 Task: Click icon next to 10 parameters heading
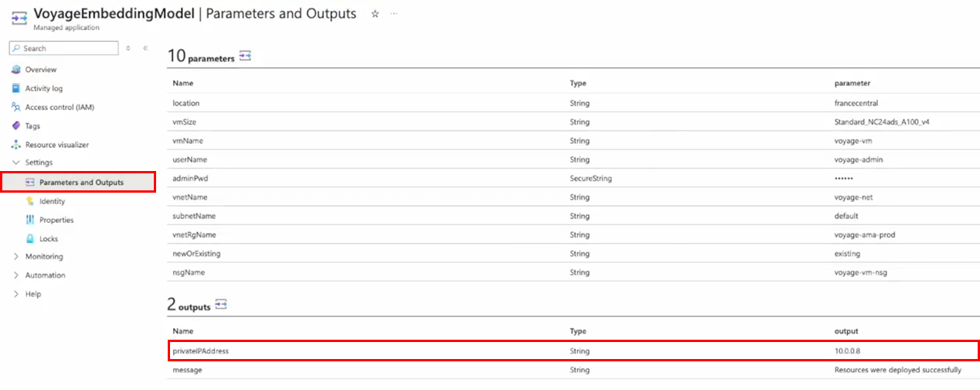245,56
